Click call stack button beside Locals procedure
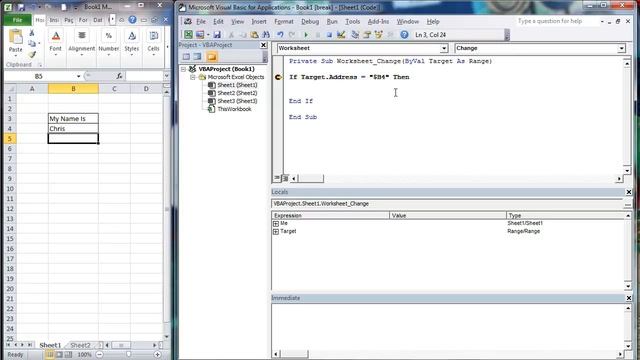Screen dimensions: 640x360 click(x=627, y=203)
